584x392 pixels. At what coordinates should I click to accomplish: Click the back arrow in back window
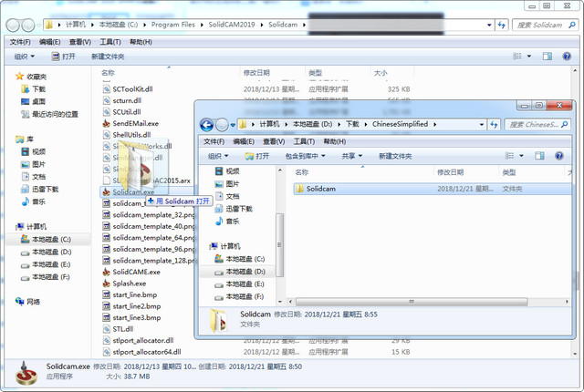point(13,26)
